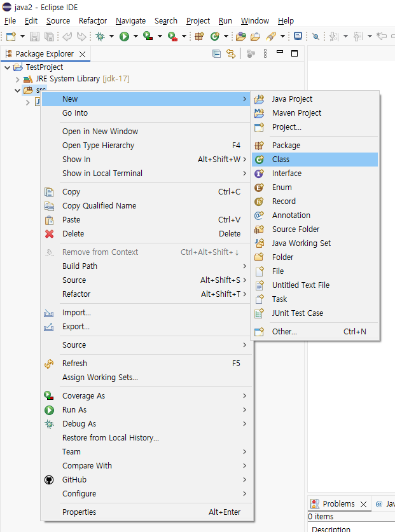This screenshot has height=532, width=395.
Task: Click the green Run toolbar button
Action: click(124, 36)
